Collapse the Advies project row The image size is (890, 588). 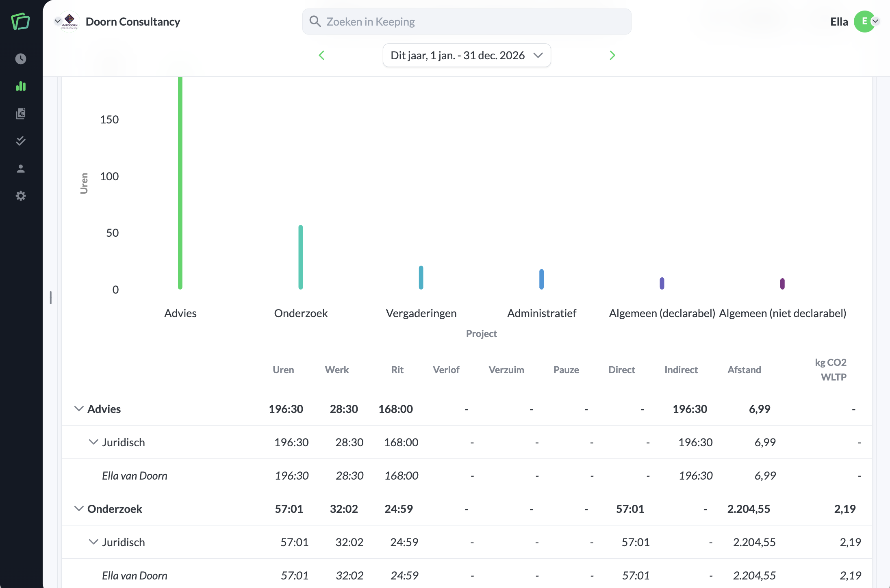(79, 409)
